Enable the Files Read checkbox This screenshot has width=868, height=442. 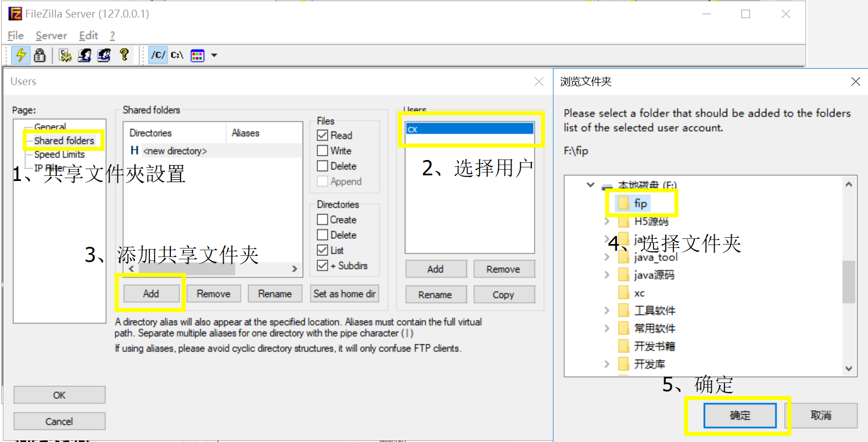(x=322, y=135)
